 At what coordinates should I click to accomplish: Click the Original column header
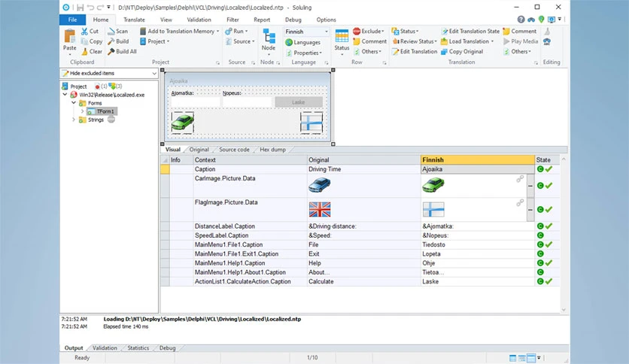[x=363, y=159]
